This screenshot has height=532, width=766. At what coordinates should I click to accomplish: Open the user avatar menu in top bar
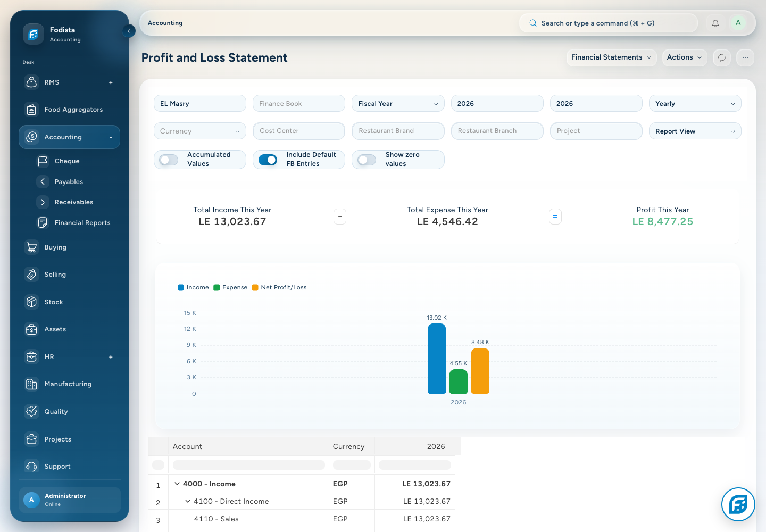pyautogui.click(x=738, y=23)
